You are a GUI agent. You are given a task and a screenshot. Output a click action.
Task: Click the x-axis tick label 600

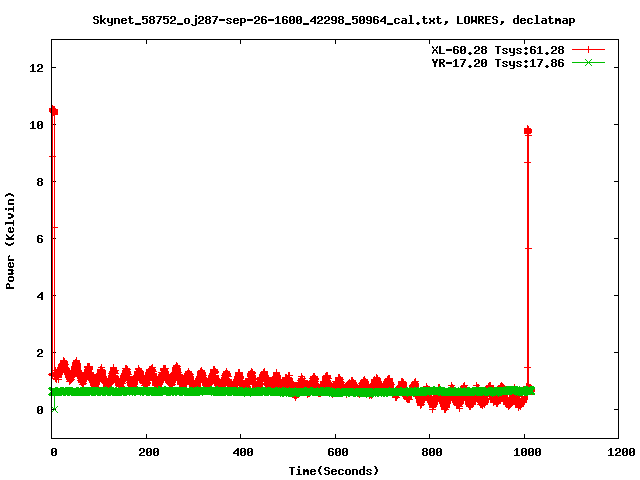coord(338,452)
